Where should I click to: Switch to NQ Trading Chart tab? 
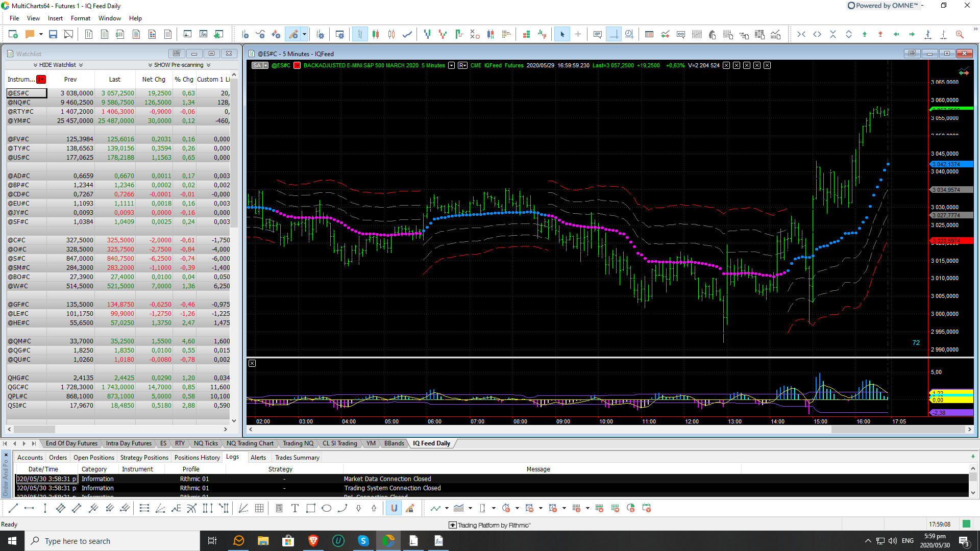[x=250, y=443]
